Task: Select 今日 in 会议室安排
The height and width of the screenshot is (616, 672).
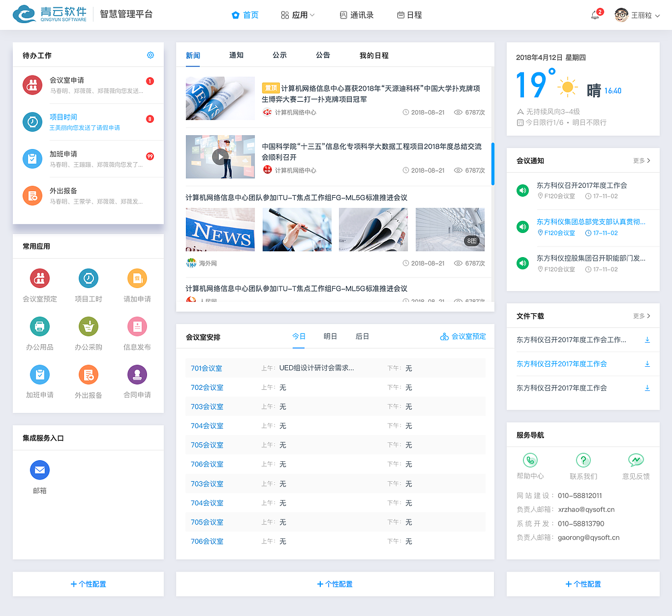Action: (x=299, y=336)
